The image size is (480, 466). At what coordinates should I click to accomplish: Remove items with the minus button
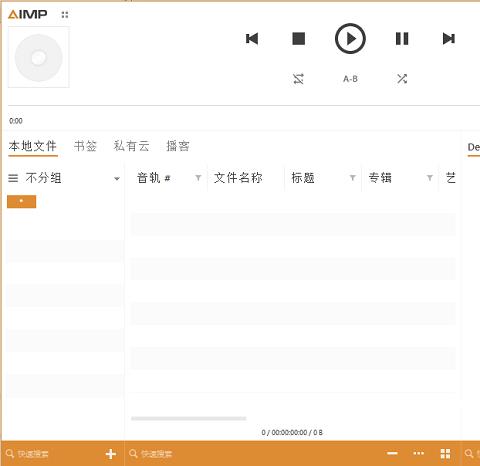tap(392, 453)
